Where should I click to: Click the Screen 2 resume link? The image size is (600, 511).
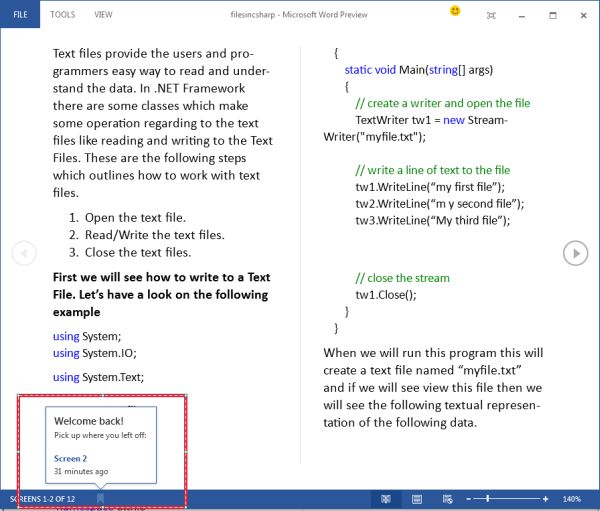coord(70,458)
